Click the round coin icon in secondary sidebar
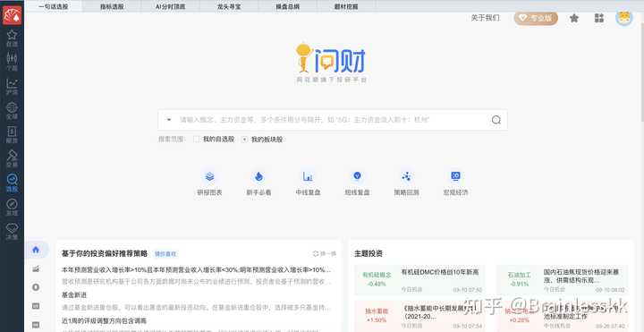644x332 pixels. 36,287
